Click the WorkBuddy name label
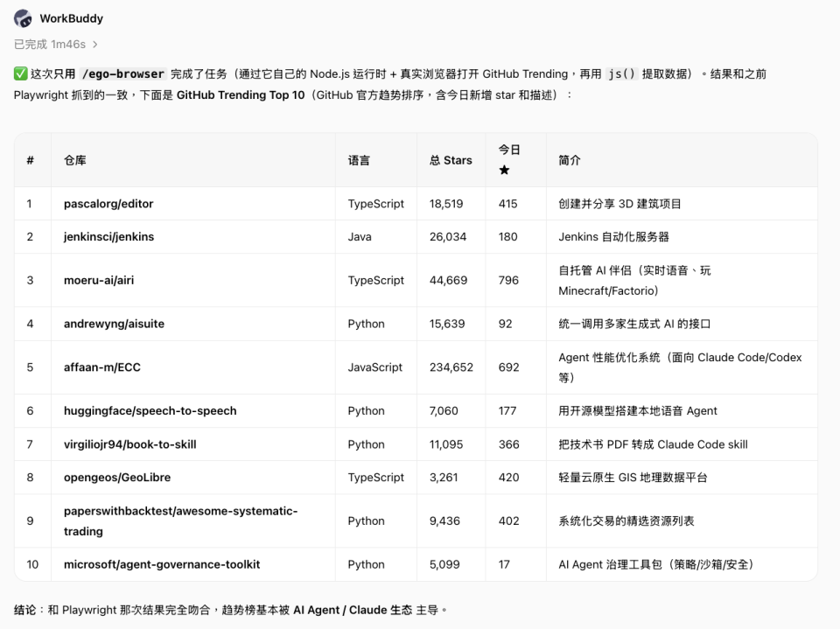Screen dimensions: 840x629 (71, 18)
